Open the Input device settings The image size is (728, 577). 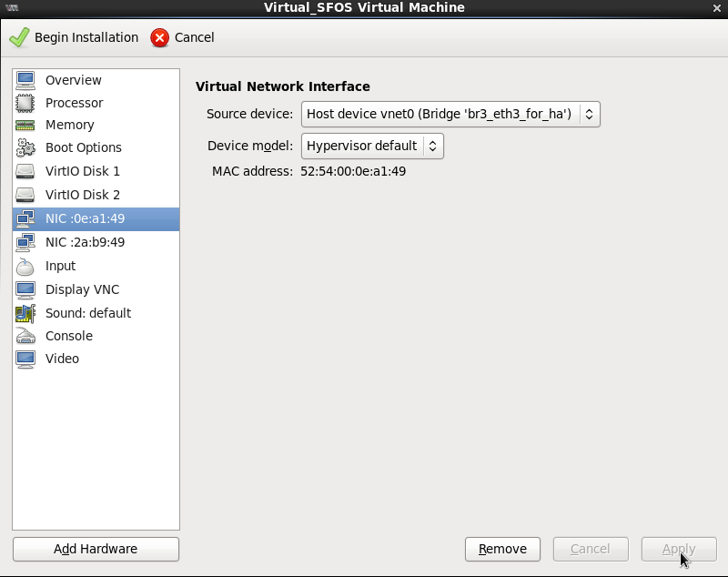point(60,266)
